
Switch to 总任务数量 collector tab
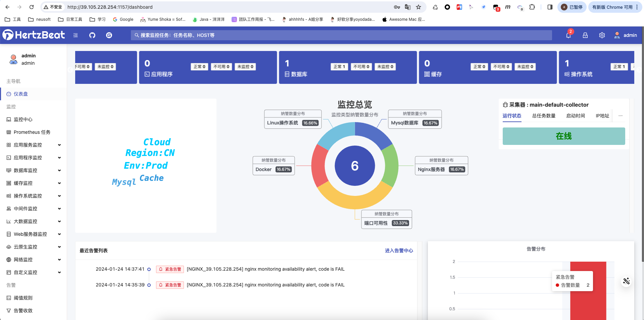[x=544, y=116]
